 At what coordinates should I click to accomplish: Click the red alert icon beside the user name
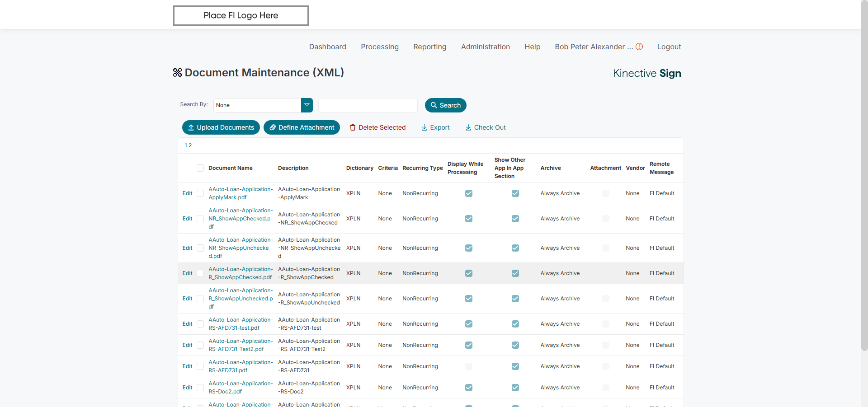(639, 47)
